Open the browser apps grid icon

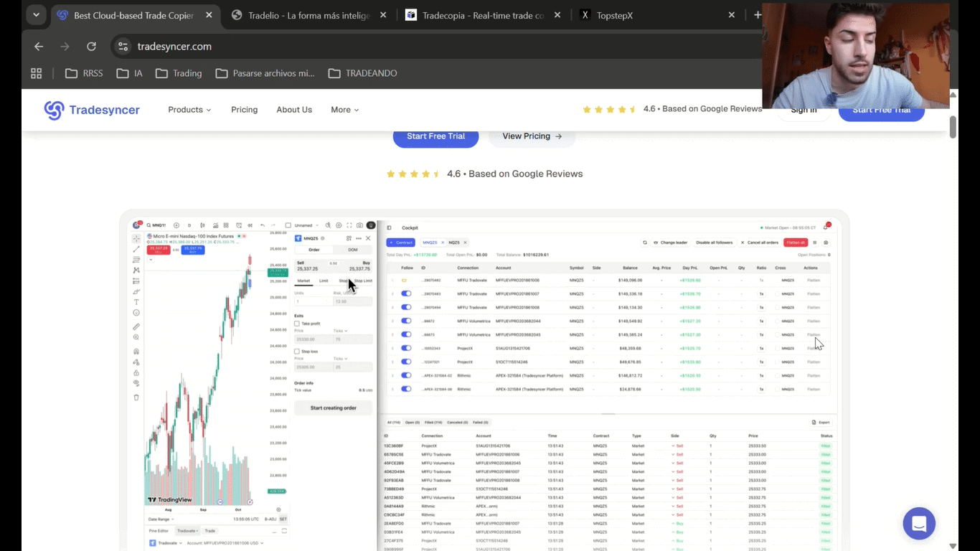point(37,73)
